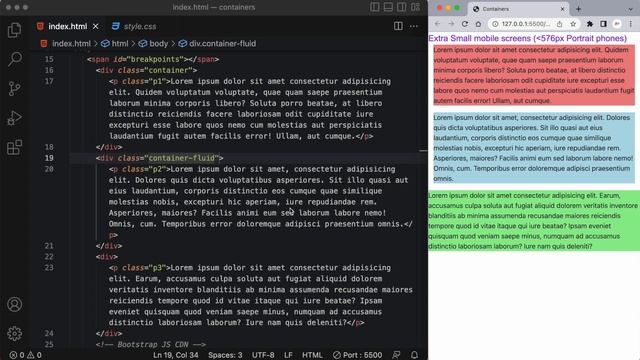The image size is (640, 360).
Task: Go back in Chrome browser
Action: pyautogui.click(x=437, y=24)
